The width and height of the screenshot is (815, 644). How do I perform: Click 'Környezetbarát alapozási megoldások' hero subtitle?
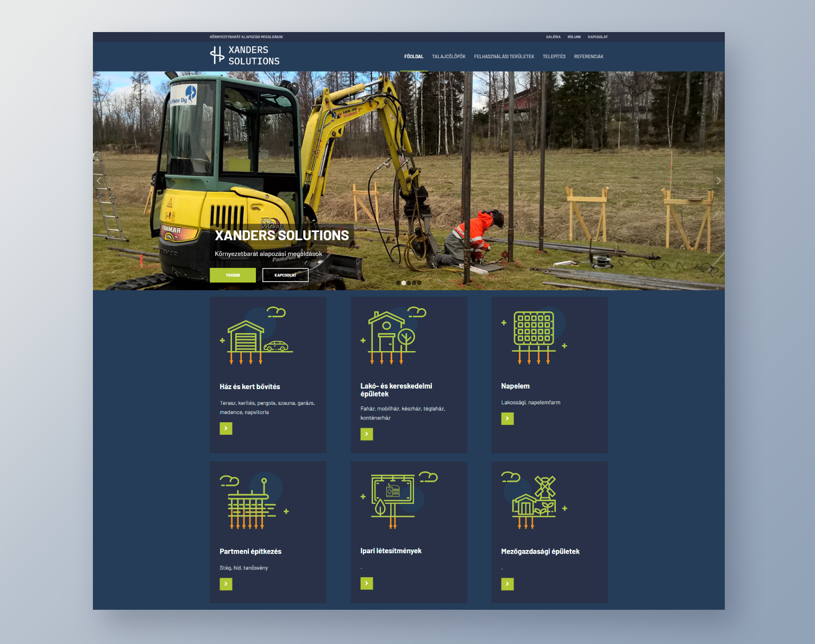pyautogui.click(x=268, y=254)
